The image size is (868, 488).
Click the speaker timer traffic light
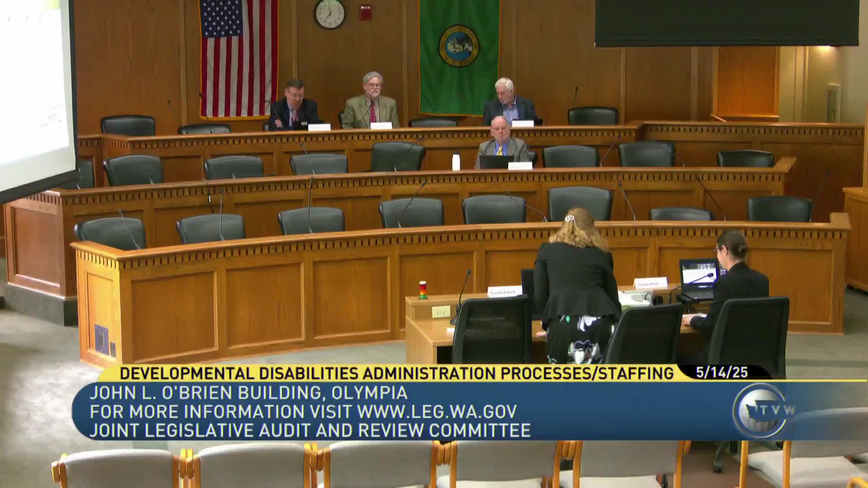click(423, 290)
